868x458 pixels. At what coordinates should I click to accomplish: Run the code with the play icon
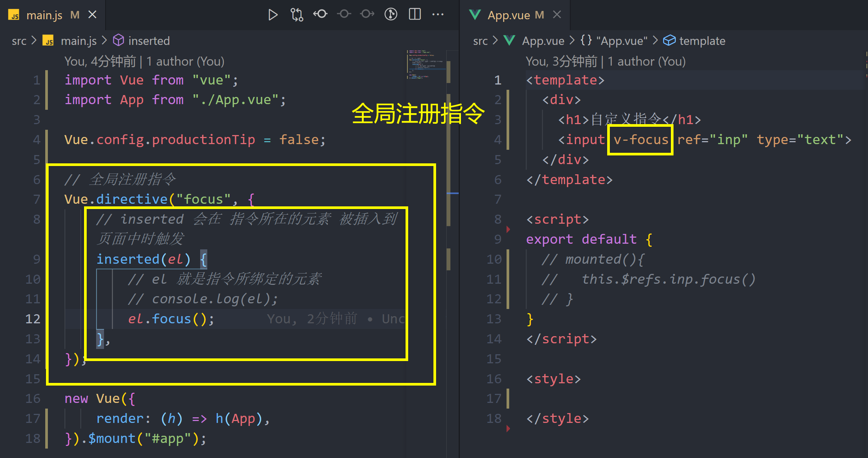point(273,15)
